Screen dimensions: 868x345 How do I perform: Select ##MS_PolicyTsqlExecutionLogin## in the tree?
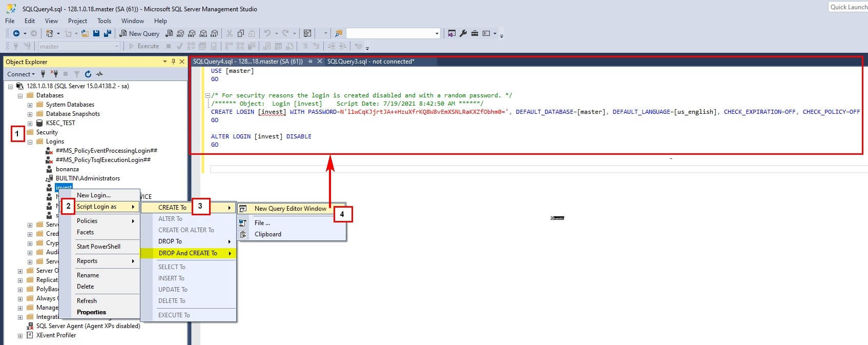click(x=103, y=160)
